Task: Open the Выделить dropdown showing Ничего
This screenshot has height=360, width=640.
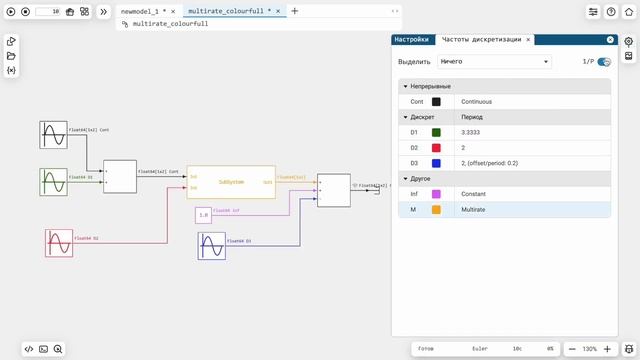Action: [x=494, y=62]
